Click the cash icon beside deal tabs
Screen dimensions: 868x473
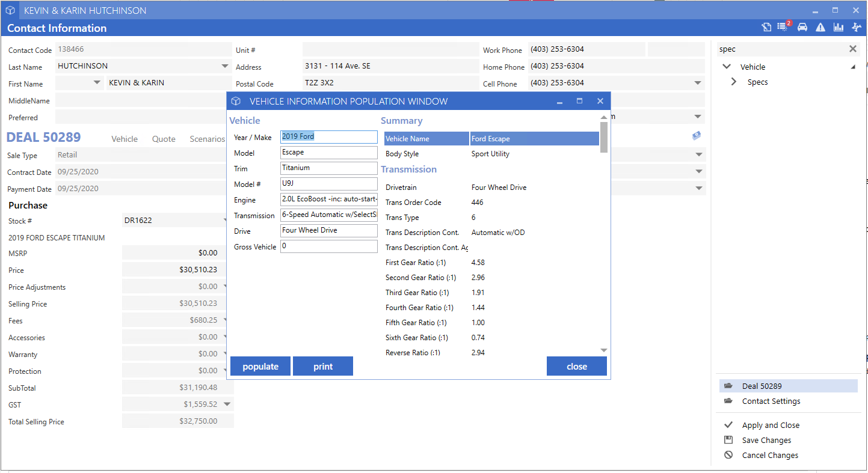pyautogui.click(x=697, y=136)
